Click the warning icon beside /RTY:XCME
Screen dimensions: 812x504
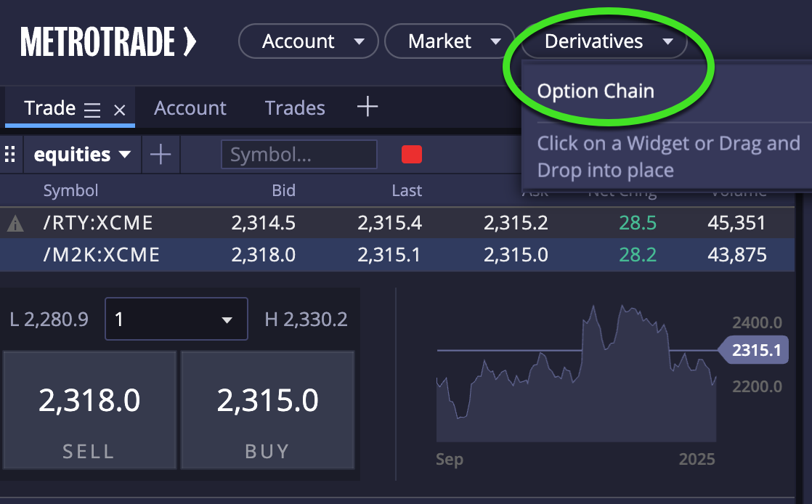(15, 223)
